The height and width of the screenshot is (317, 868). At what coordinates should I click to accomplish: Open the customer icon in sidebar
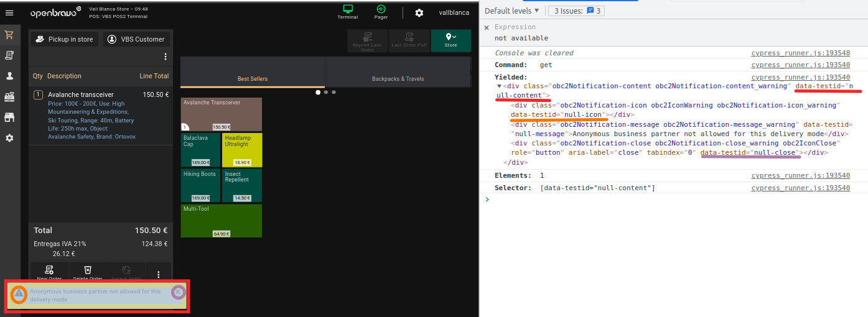pyautogui.click(x=9, y=76)
